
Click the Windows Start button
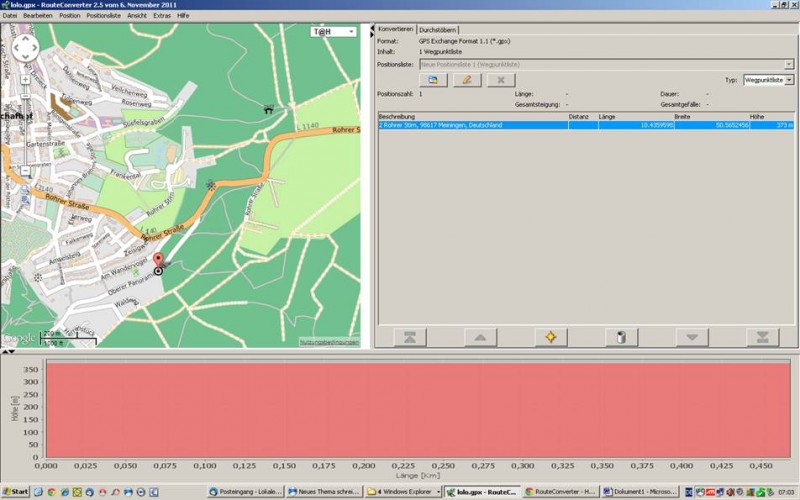tap(16, 492)
